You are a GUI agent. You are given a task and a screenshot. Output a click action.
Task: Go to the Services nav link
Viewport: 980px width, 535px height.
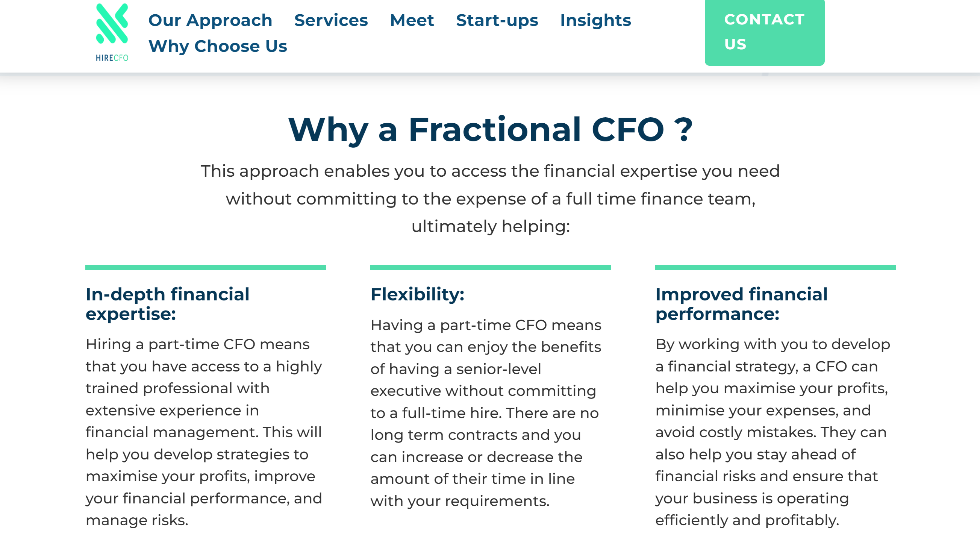(331, 20)
